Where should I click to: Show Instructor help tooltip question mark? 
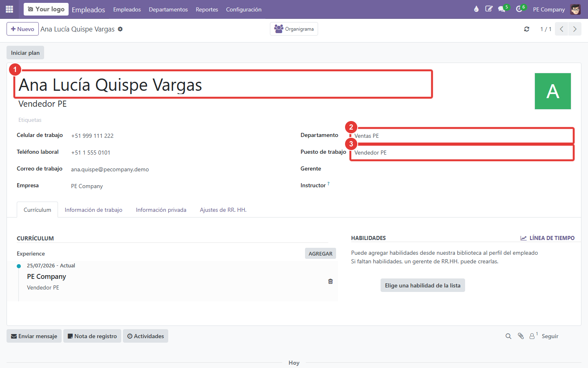pos(328,184)
